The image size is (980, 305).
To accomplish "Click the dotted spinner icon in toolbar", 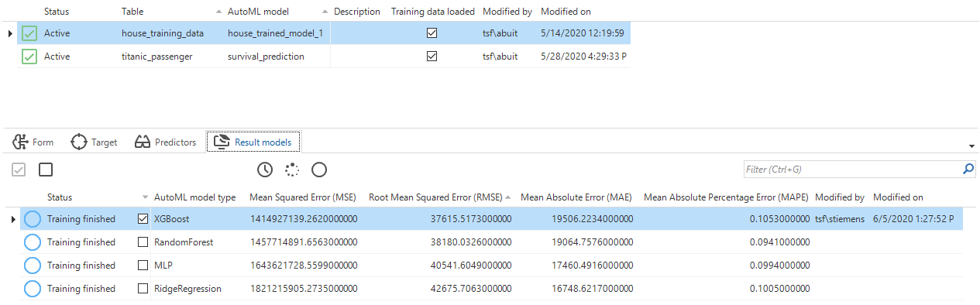I will (x=292, y=169).
